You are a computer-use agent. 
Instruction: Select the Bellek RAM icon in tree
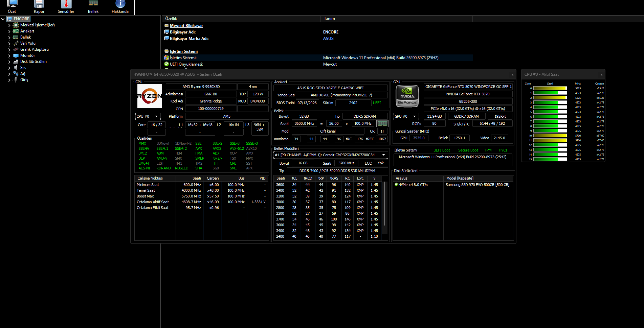tap(16, 37)
